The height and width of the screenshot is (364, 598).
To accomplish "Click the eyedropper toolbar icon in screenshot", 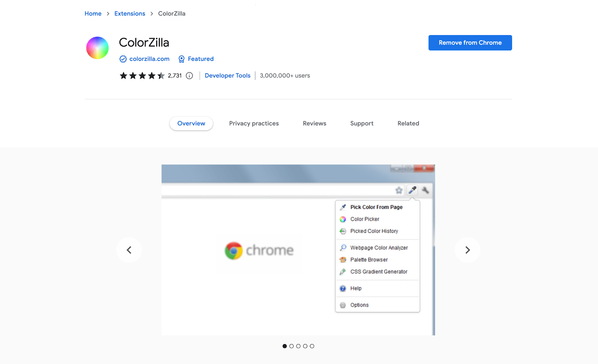I will click(412, 190).
